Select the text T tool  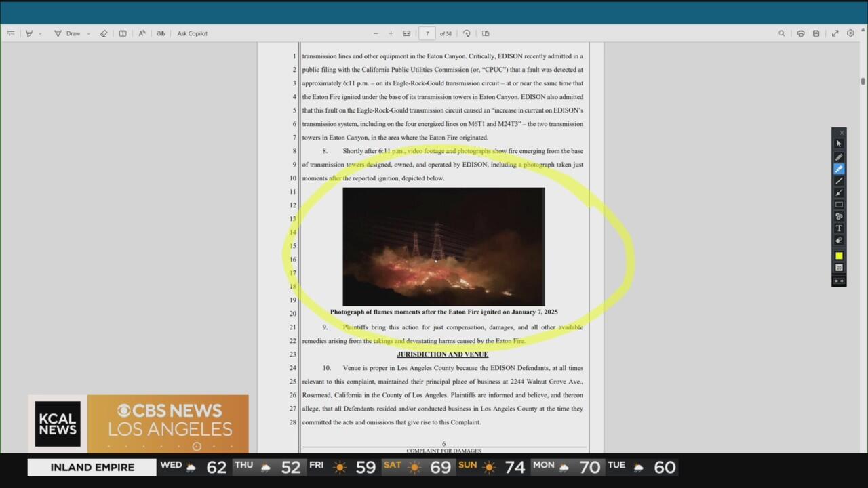839,228
